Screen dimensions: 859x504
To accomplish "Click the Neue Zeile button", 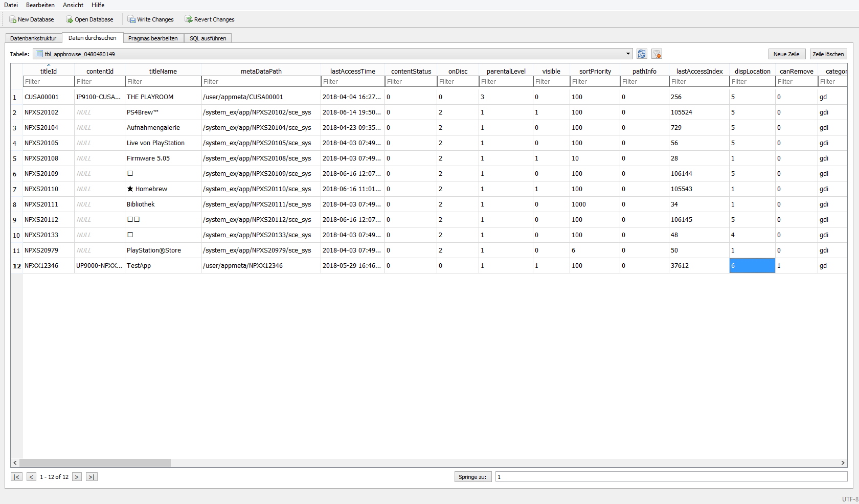I will click(x=786, y=54).
